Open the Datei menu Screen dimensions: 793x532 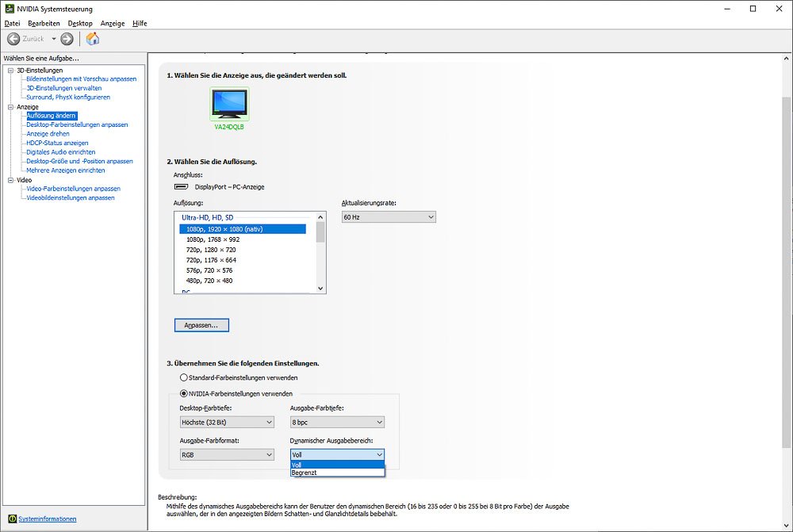tap(12, 23)
